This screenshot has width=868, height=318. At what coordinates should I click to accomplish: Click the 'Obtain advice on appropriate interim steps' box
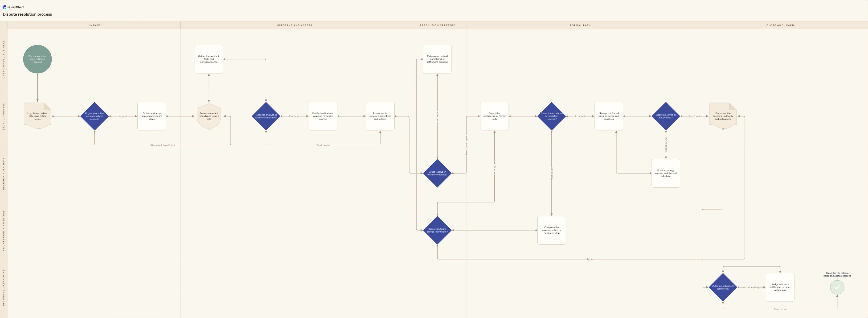click(x=152, y=116)
